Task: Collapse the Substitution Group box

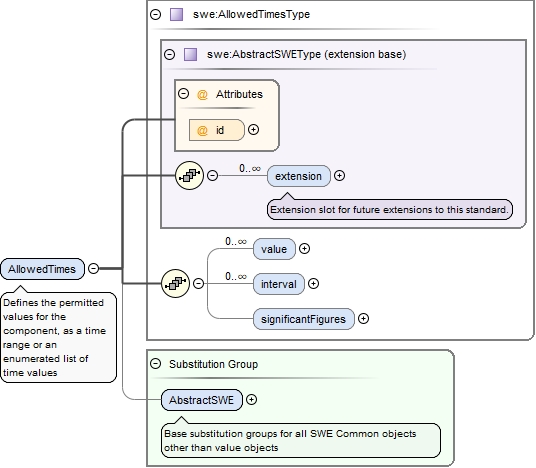Action: pos(156,364)
